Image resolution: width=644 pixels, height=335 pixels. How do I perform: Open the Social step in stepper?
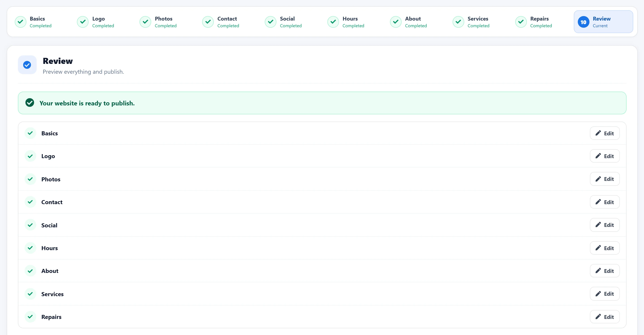point(290,22)
